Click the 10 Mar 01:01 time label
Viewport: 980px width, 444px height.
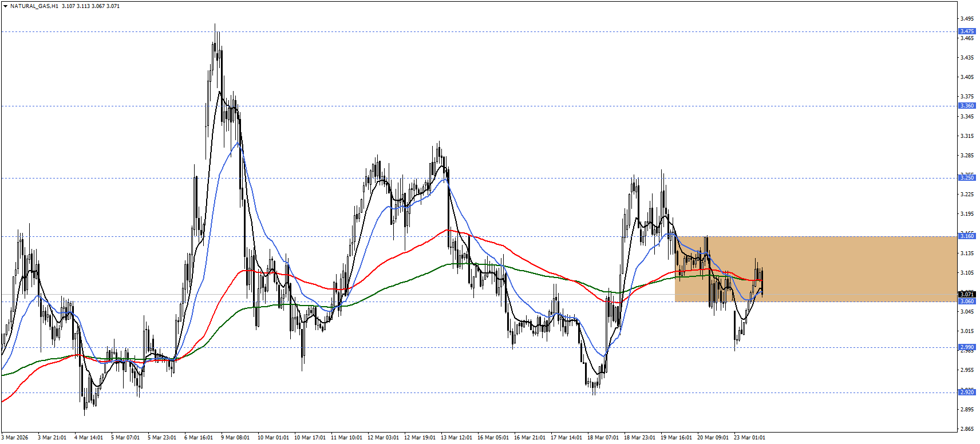click(x=273, y=438)
